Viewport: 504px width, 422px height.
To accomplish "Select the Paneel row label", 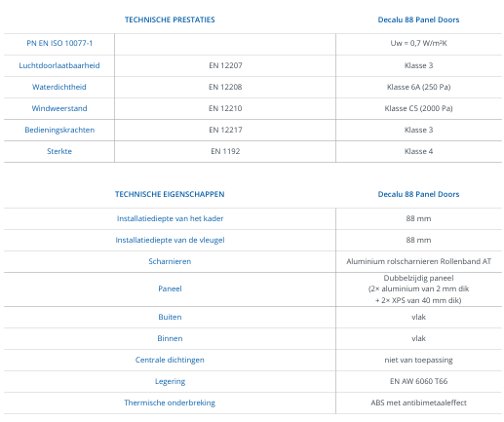I will 170,288.
